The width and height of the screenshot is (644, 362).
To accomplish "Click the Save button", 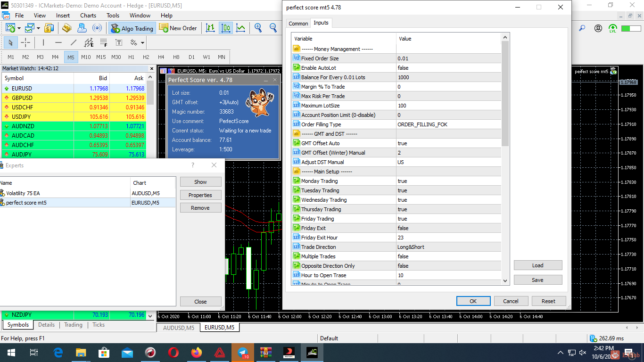I will tap(538, 280).
